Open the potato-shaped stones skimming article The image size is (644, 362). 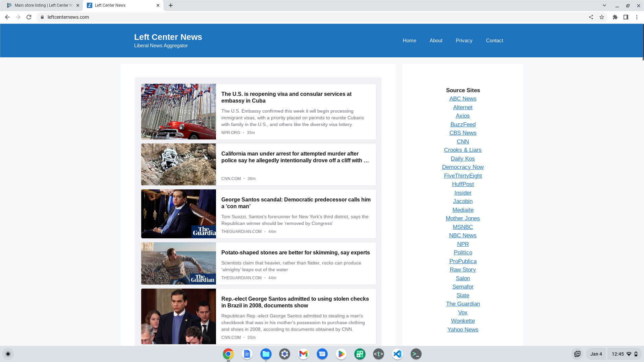point(296,252)
